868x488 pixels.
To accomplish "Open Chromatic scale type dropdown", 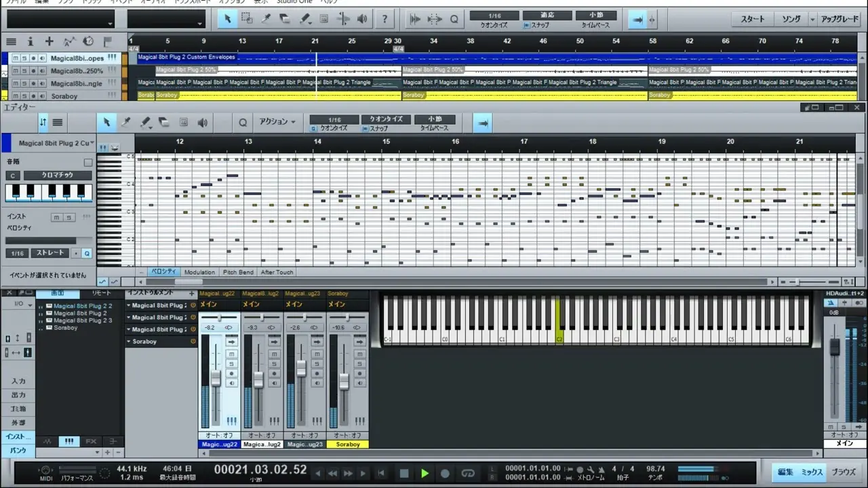I will tap(57, 175).
